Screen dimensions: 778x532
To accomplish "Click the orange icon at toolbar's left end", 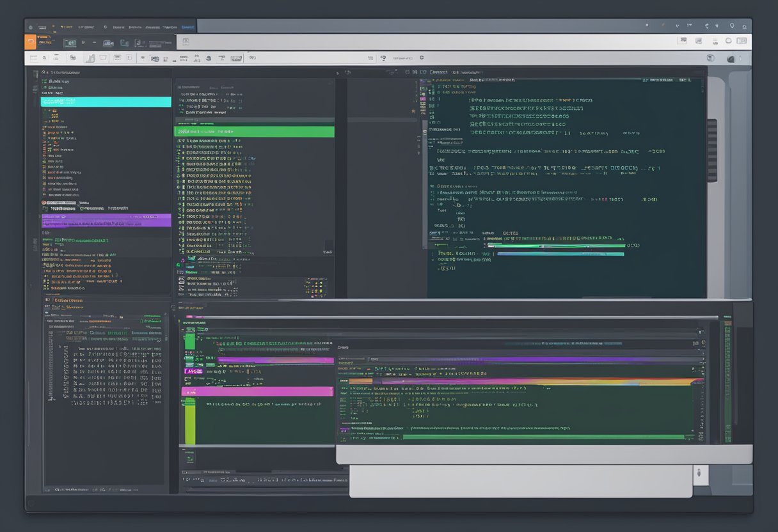I will pos(30,42).
